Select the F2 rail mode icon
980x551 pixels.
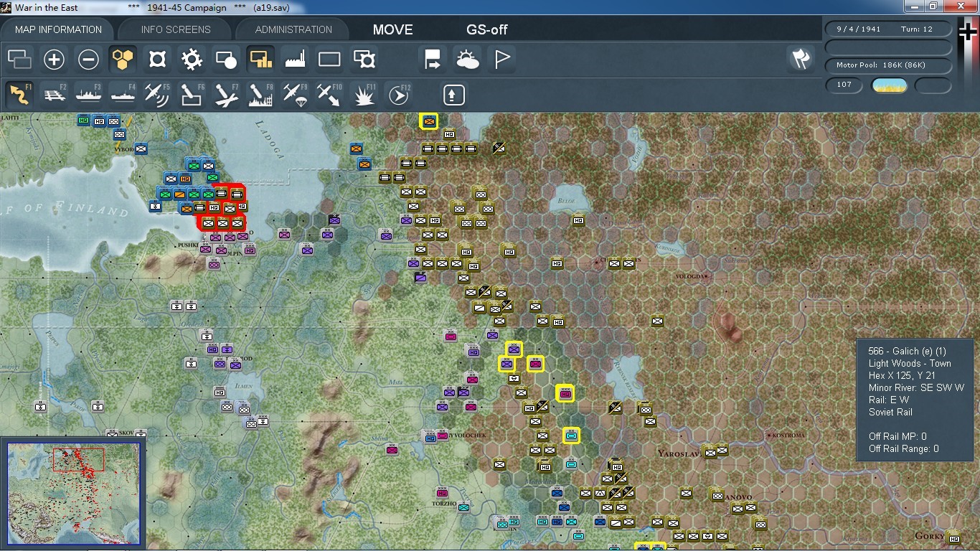pos(55,94)
